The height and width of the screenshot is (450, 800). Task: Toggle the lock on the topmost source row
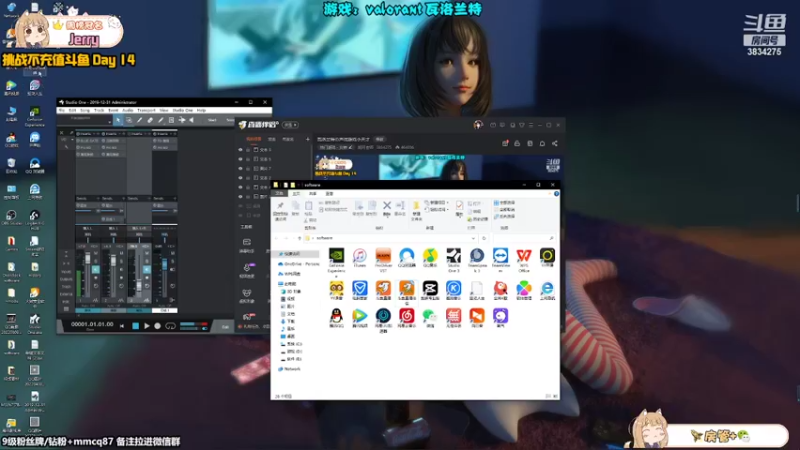tap(248, 150)
